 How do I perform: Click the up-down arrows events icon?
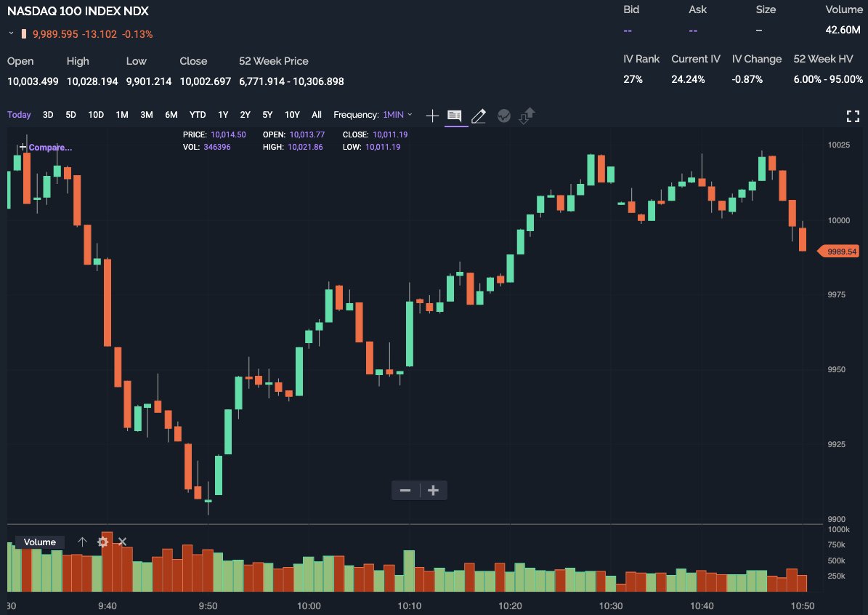click(x=527, y=116)
